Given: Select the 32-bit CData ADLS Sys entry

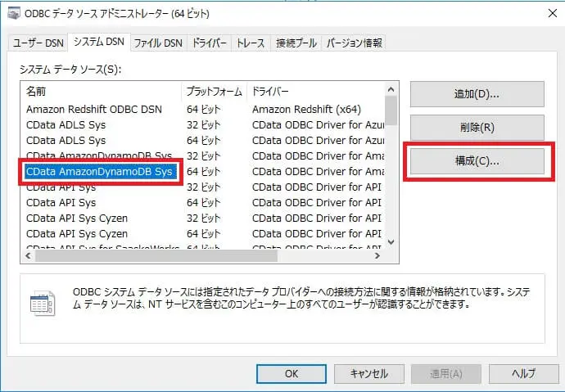Looking at the screenshot, I should point(203,125).
